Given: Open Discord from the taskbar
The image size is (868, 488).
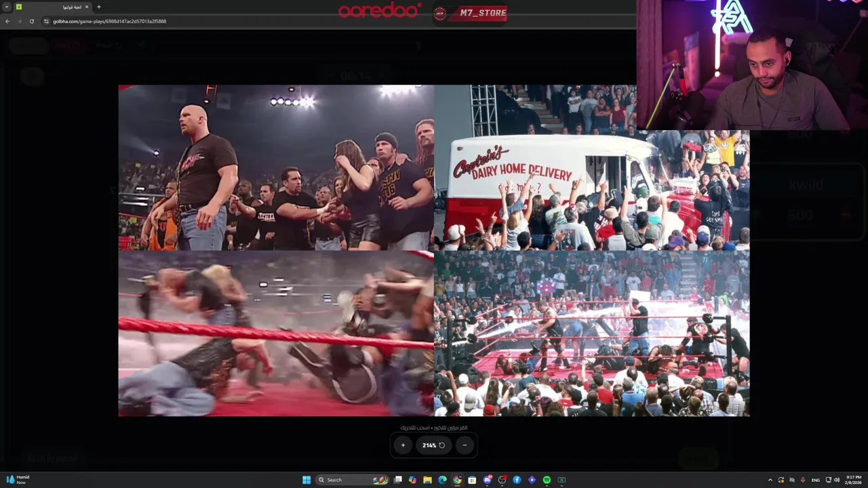Looking at the screenshot, I should tap(487, 480).
